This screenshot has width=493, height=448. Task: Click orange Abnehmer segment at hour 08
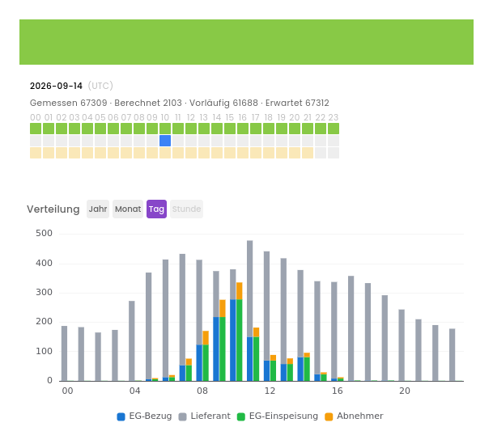pos(206,338)
